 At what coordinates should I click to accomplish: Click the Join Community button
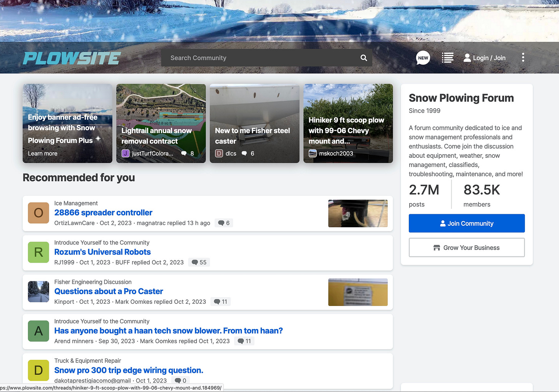pyautogui.click(x=466, y=223)
